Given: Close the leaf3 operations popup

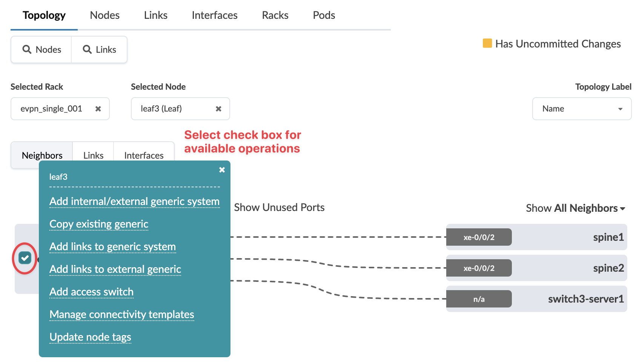Looking at the screenshot, I should (x=222, y=170).
